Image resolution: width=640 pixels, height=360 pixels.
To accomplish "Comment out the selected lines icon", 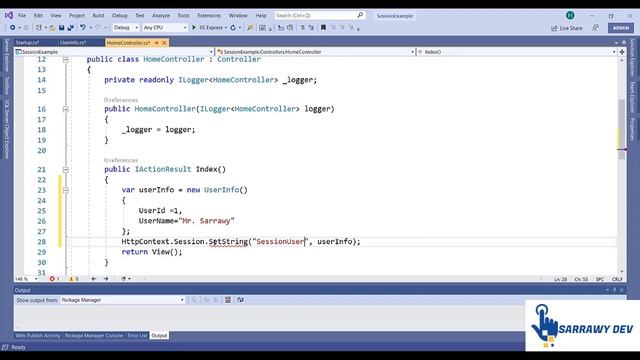I will [x=302, y=27].
